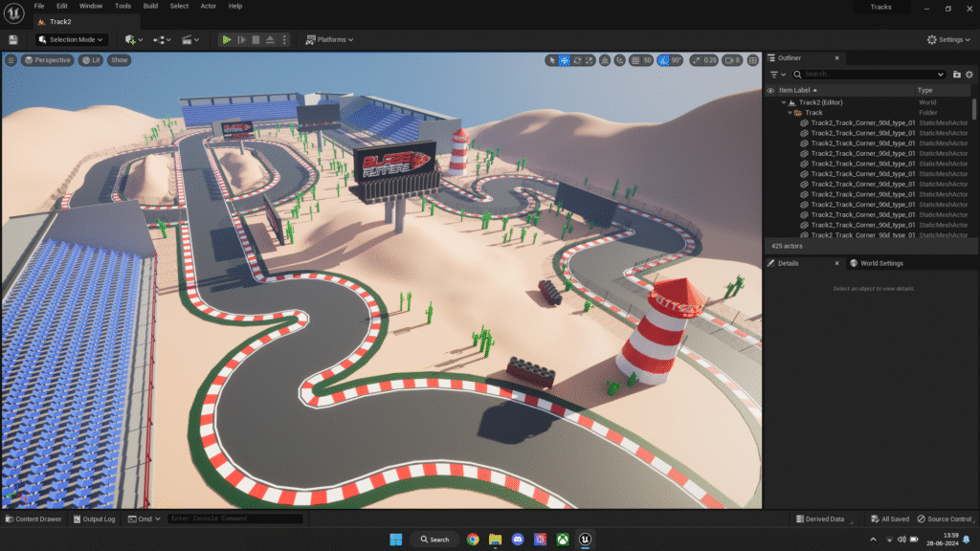Open the Outliner settings gear

(x=969, y=75)
